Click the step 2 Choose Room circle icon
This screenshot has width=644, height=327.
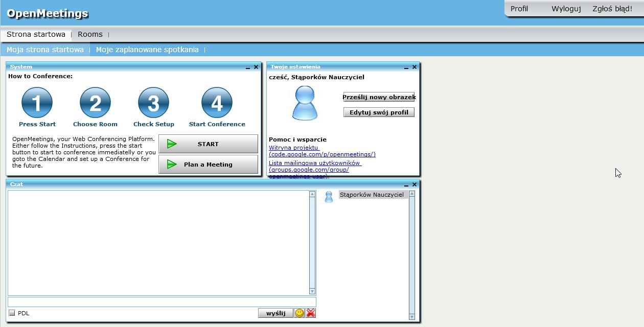[x=95, y=103]
